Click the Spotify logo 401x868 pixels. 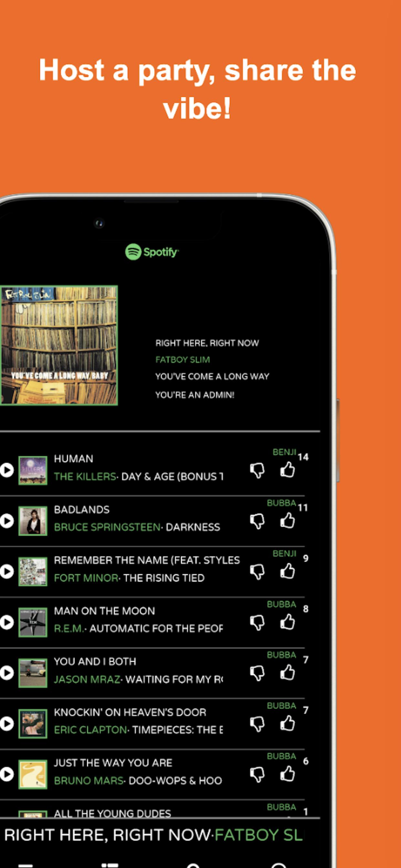pos(152,252)
